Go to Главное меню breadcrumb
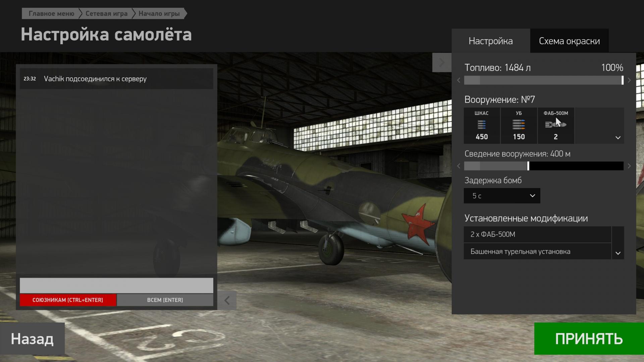 point(51,13)
